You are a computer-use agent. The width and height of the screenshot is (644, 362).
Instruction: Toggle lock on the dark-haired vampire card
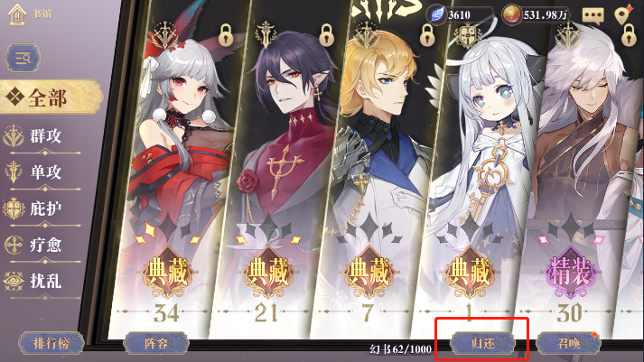[x=327, y=35]
